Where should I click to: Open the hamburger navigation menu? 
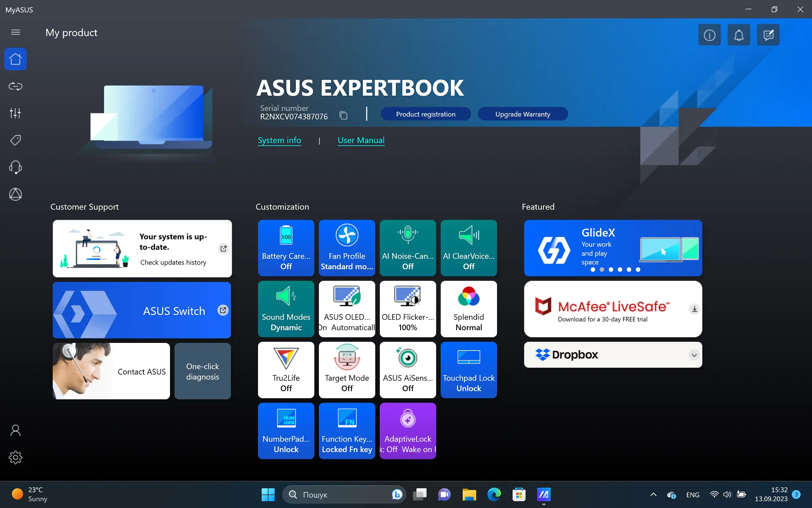(x=15, y=33)
